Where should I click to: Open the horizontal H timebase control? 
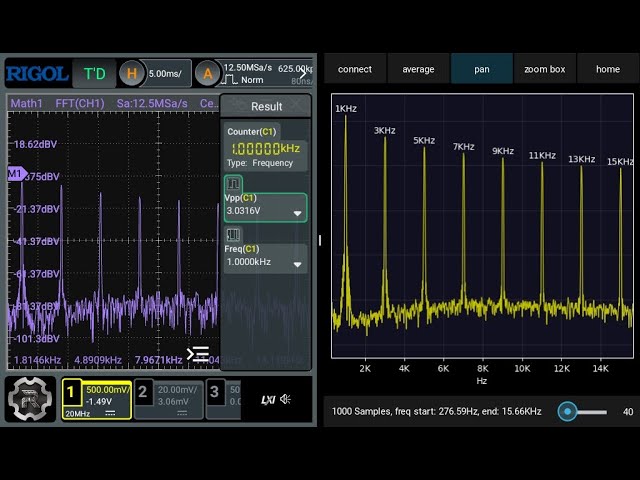point(131,74)
